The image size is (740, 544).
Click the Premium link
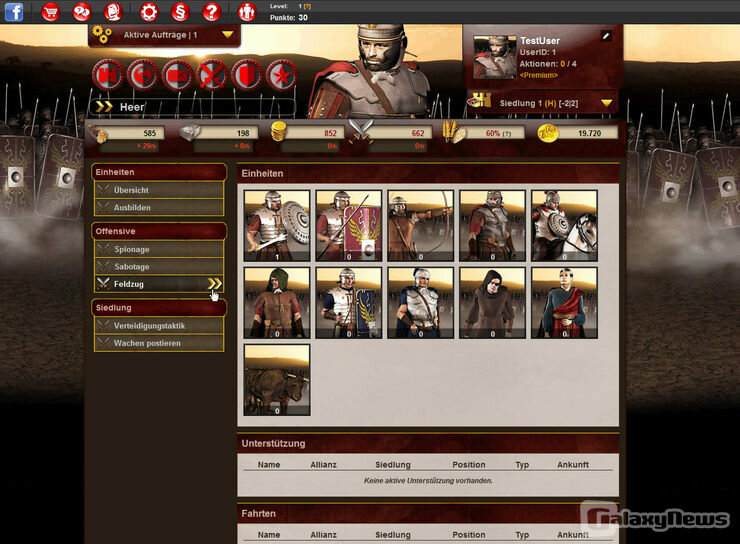(538, 75)
